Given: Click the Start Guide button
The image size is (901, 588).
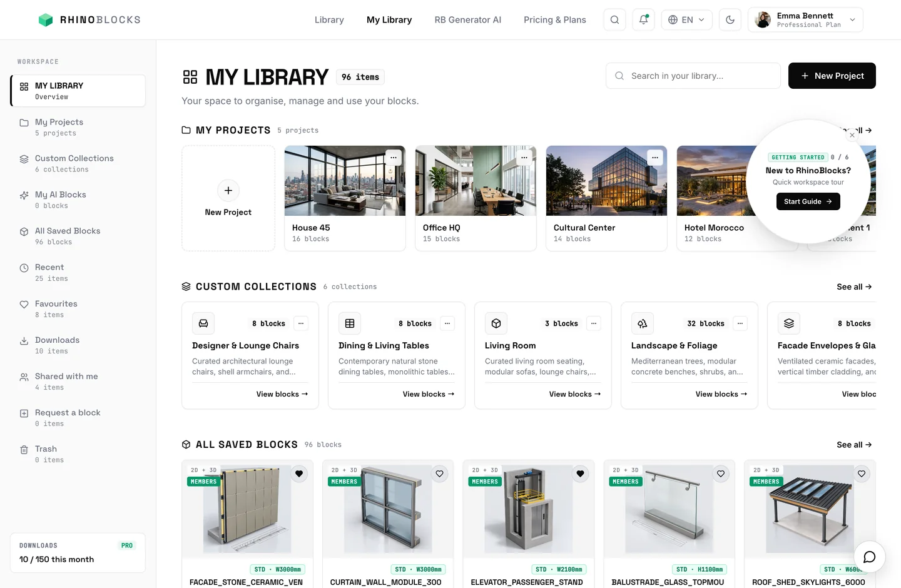Looking at the screenshot, I should pyautogui.click(x=808, y=201).
